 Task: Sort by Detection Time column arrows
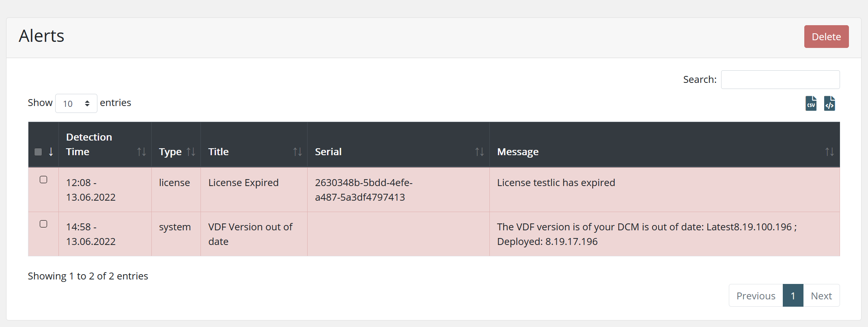pyautogui.click(x=141, y=152)
